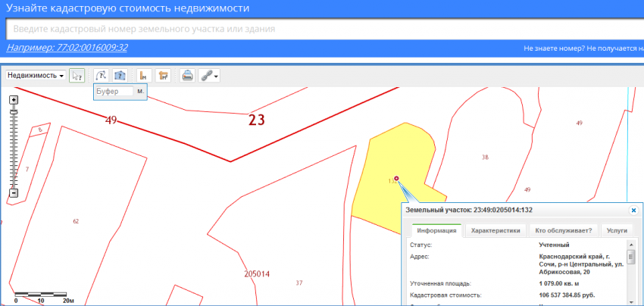Select the measure distance tool
Viewport: 644px width, 306px height.
[144, 76]
